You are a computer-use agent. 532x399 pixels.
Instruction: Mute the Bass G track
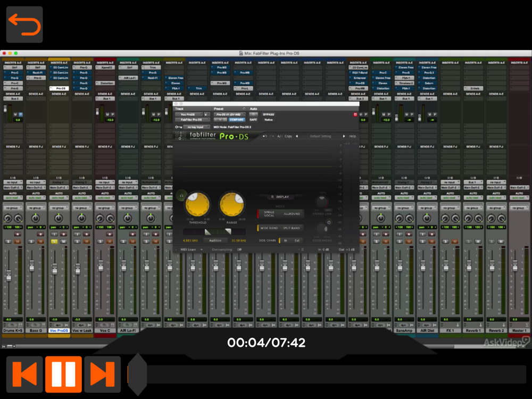coord(41,241)
